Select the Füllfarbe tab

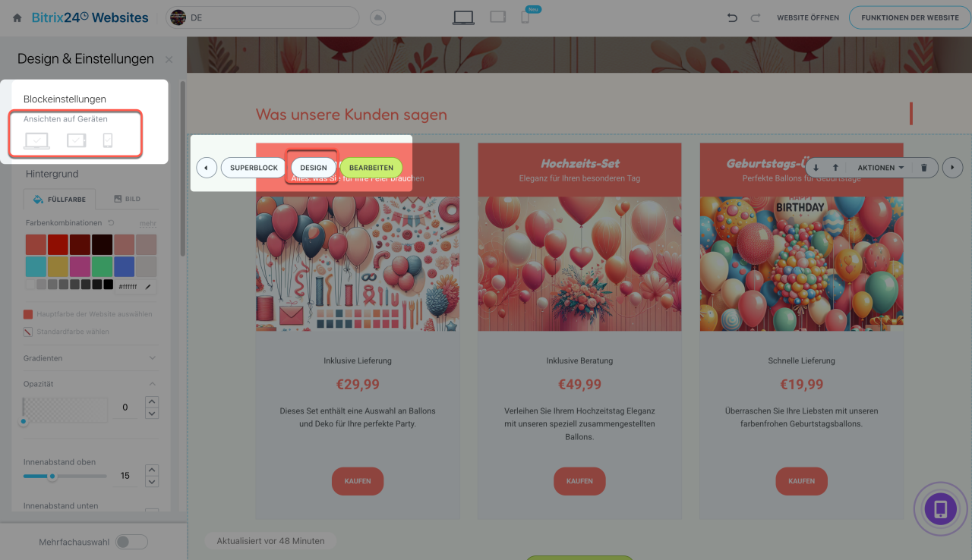(x=60, y=200)
